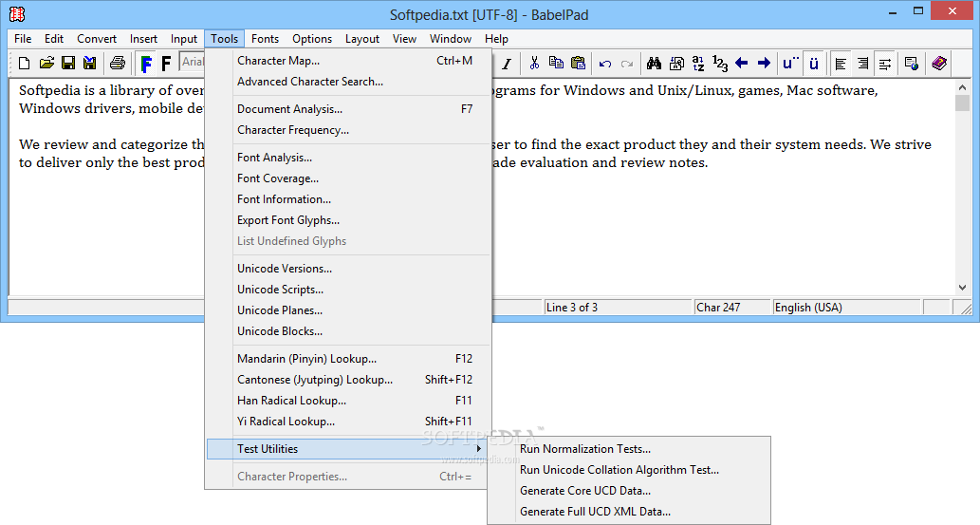Open the File menu

pyautogui.click(x=23, y=39)
